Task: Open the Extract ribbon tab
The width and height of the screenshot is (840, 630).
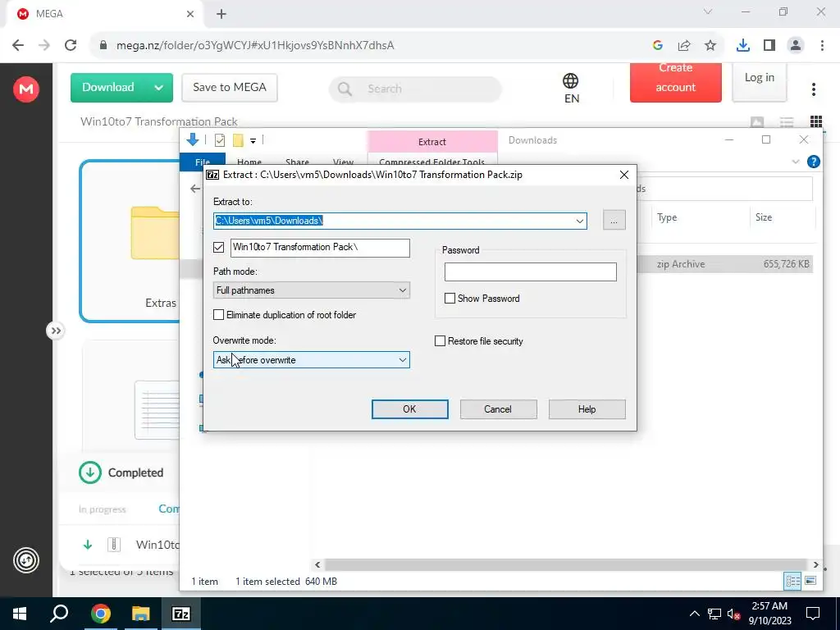Action: [x=431, y=142]
